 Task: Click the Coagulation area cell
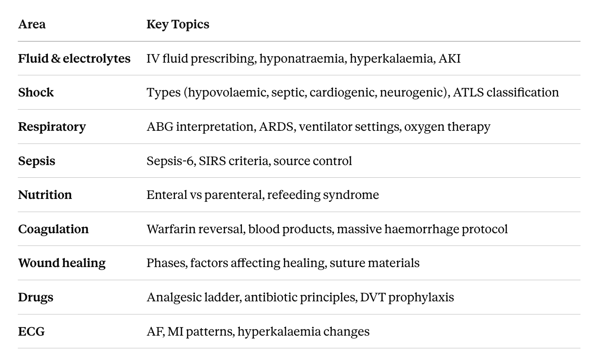coord(53,229)
